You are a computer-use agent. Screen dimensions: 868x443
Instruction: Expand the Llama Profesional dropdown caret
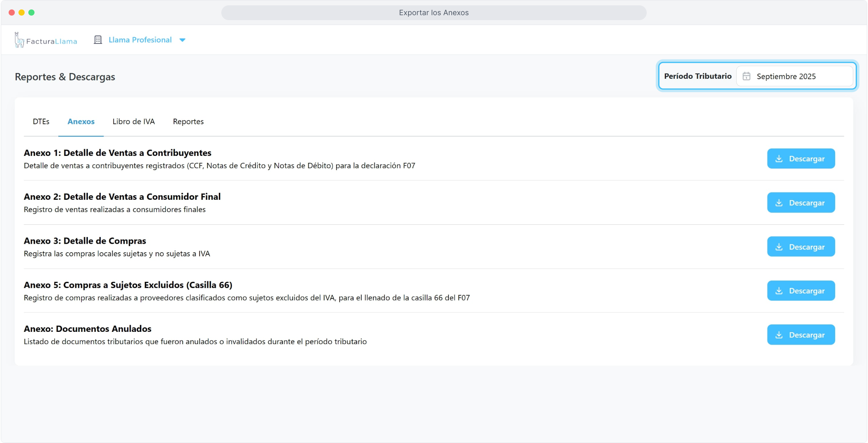tap(183, 40)
